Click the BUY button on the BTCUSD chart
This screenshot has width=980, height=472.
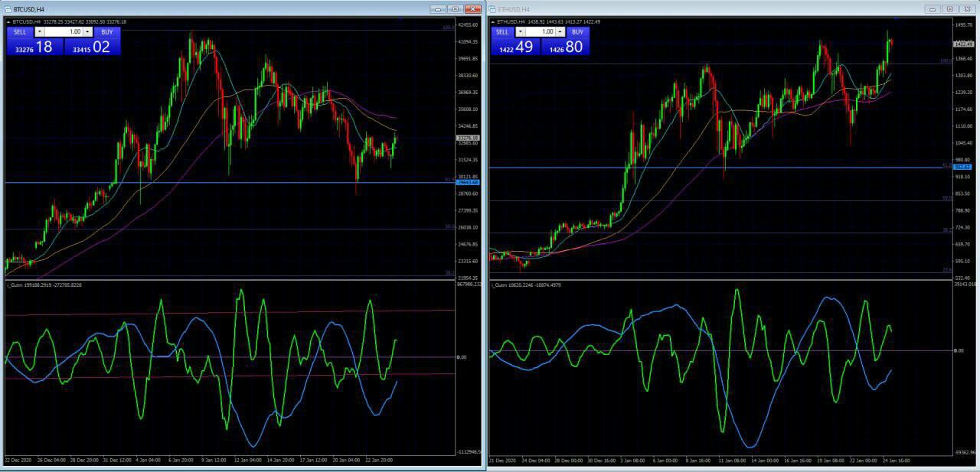click(x=106, y=32)
